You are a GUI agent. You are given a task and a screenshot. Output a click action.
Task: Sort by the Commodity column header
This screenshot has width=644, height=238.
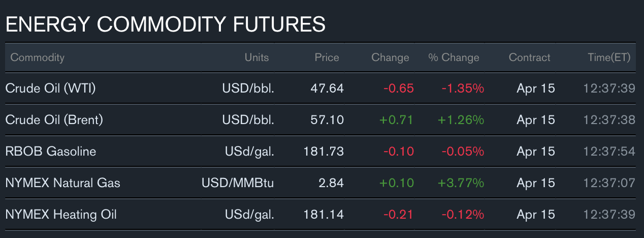pyautogui.click(x=37, y=57)
